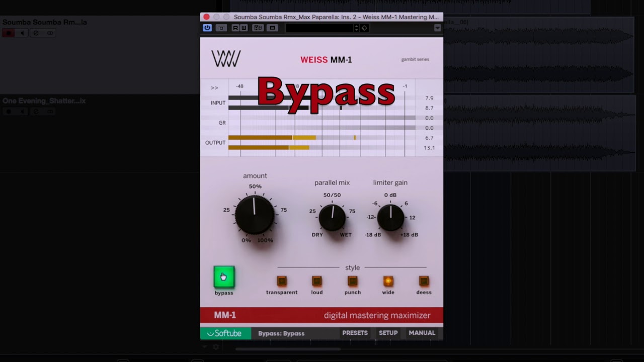Open the plugin preset name field

320,28
